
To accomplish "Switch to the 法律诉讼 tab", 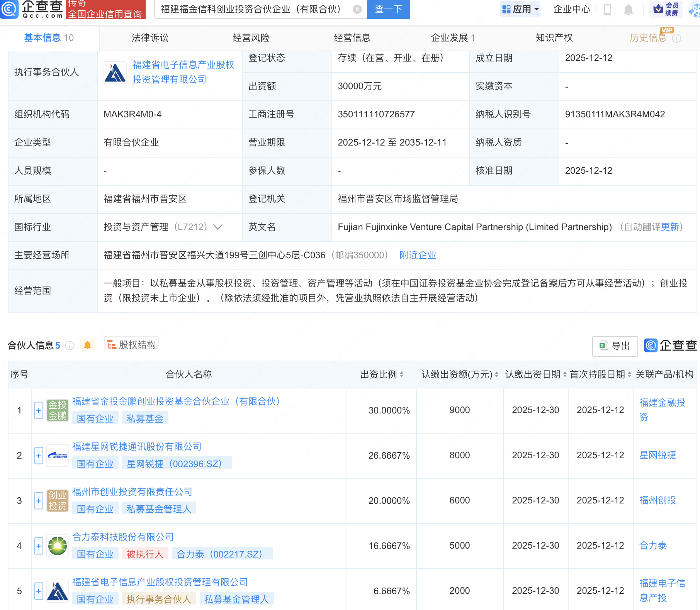I will click(x=149, y=37).
